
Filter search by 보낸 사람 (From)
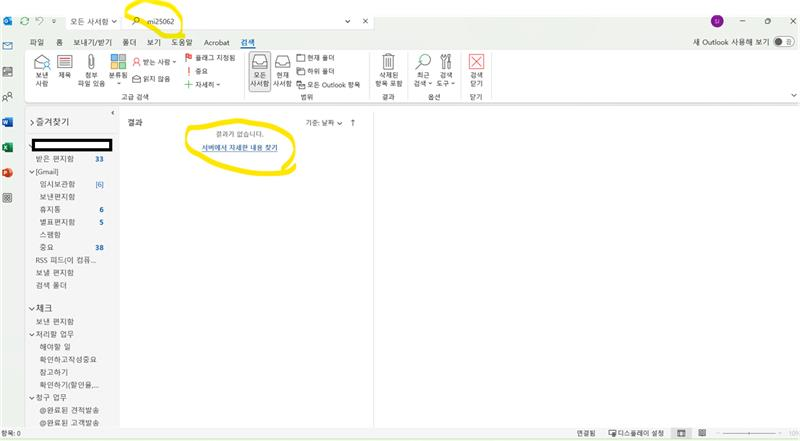(x=42, y=70)
